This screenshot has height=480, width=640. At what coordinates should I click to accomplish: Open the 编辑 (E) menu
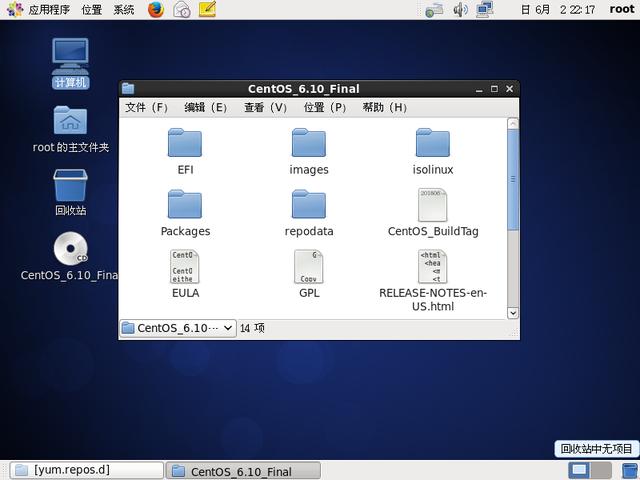pos(205,107)
